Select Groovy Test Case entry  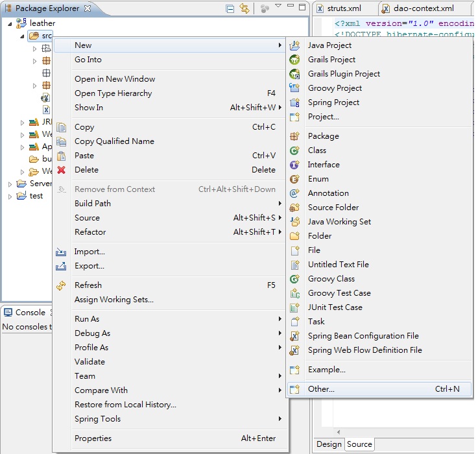pyautogui.click(x=339, y=293)
